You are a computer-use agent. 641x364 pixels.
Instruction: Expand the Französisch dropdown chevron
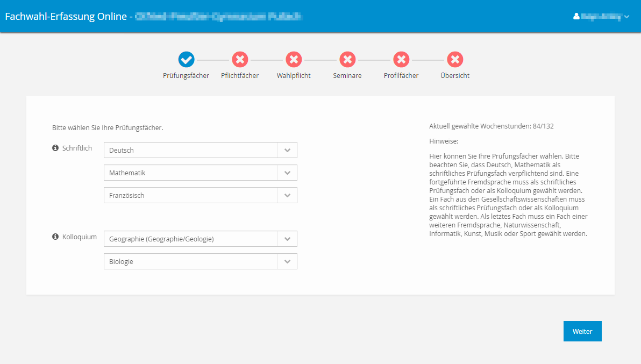pyautogui.click(x=287, y=195)
